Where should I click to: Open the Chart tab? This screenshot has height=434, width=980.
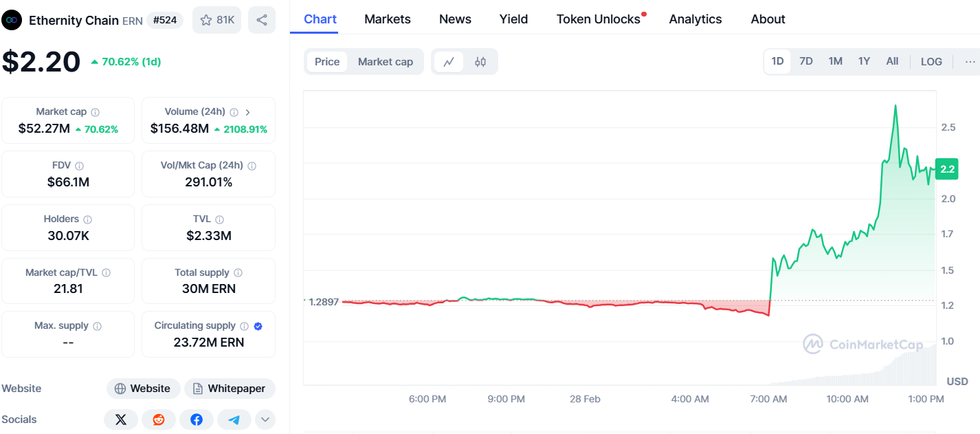click(320, 19)
